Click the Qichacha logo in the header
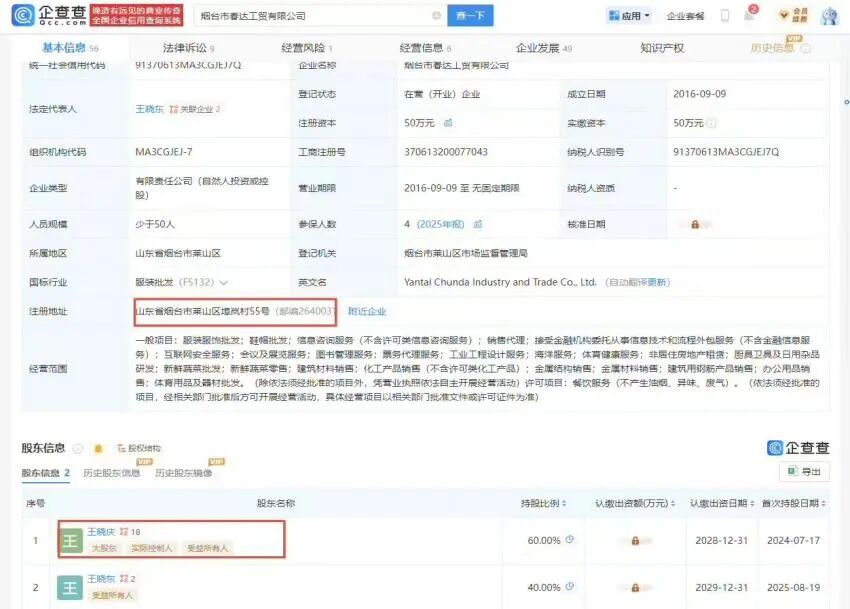The height and width of the screenshot is (609, 850). 49,15
